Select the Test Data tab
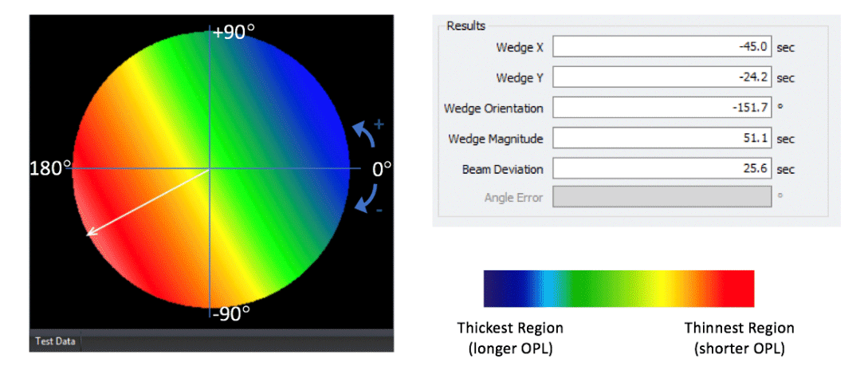Image resolution: width=868 pixels, height=386 pixels. tap(55, 341)
